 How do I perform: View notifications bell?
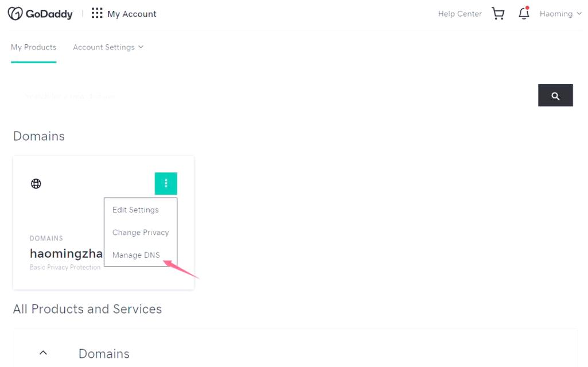point(524,13)
